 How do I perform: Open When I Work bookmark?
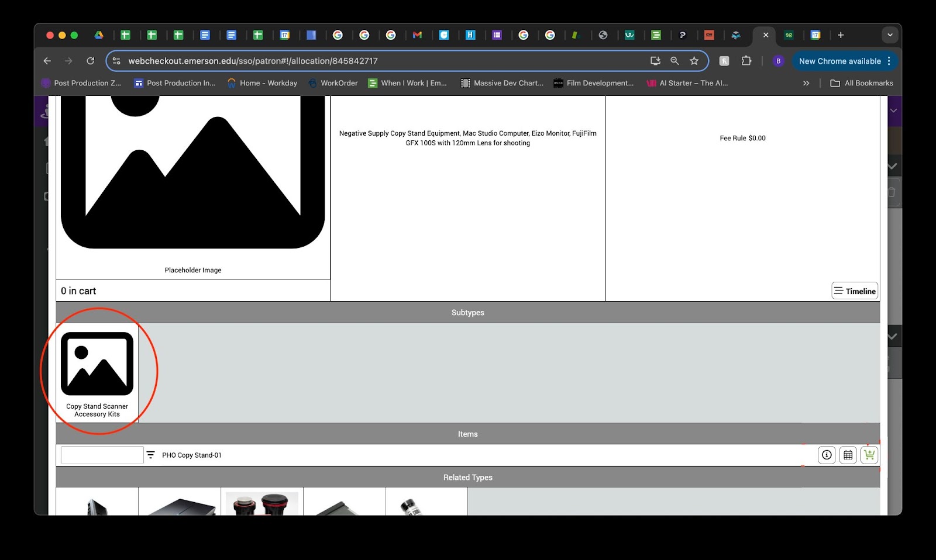click(x=407, y=83)
